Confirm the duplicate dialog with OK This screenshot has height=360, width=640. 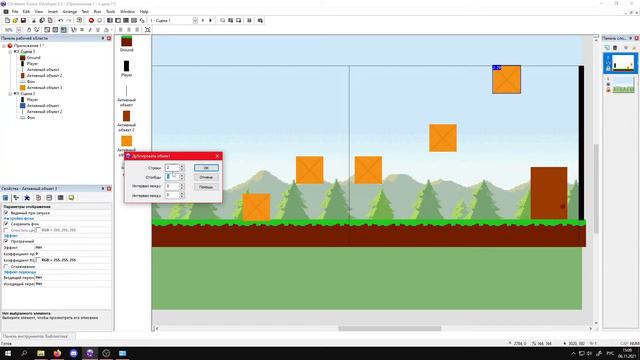pyautogui.click(x=206, y=168)
